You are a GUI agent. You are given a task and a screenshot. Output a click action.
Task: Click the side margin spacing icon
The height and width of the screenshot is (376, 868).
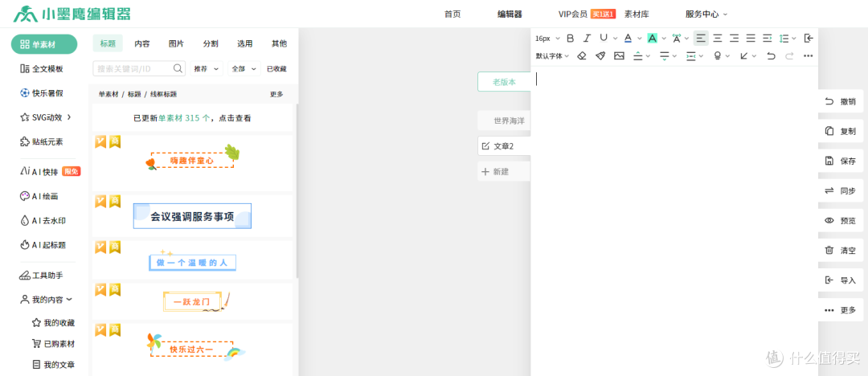[x=691, y=56]
